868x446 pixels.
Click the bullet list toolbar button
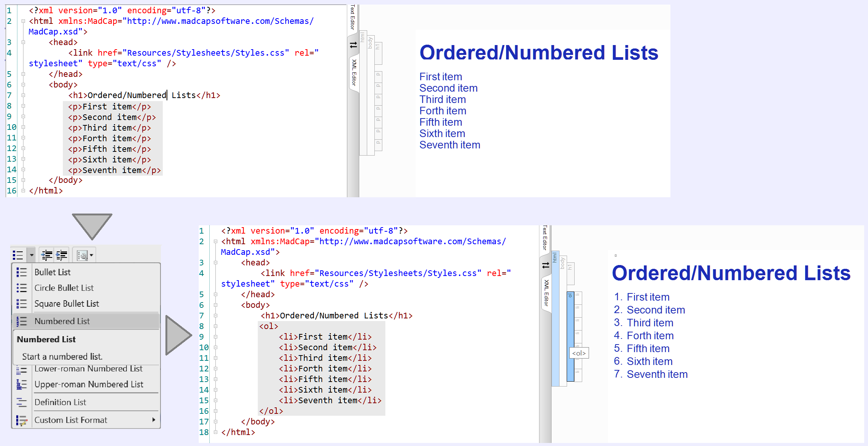18,255
